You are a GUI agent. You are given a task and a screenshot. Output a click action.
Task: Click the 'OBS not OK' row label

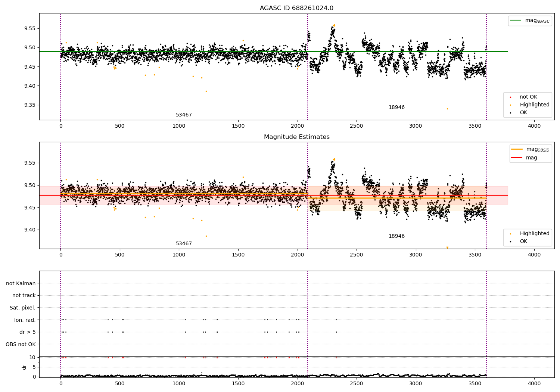tap(21, 344)
